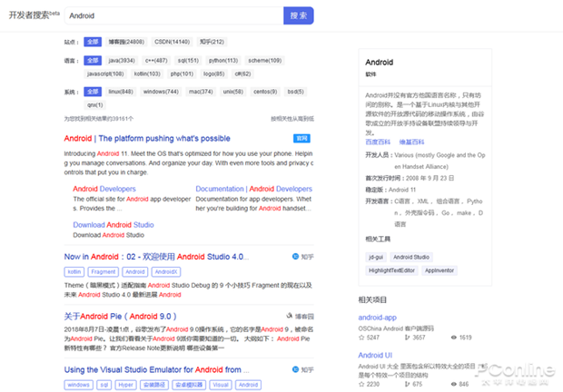Click the HighlightTextEditor tool tag
This screenshot has width=563, height=392.
click(x=391, y=270)
